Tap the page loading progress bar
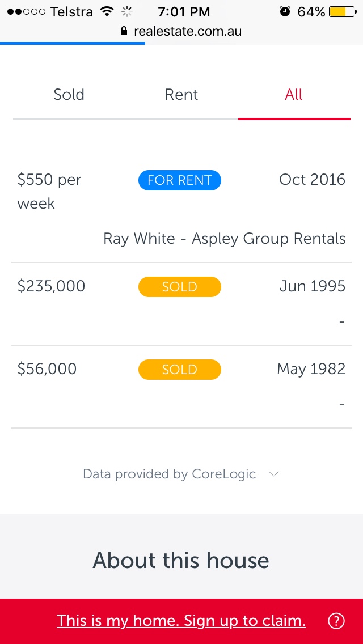Viewport: 363px width, 644px height. (x=73, y=43)
